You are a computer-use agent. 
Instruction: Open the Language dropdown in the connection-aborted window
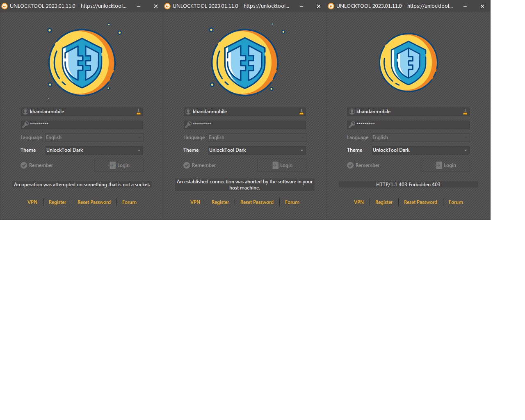click(x=257, y=137)
